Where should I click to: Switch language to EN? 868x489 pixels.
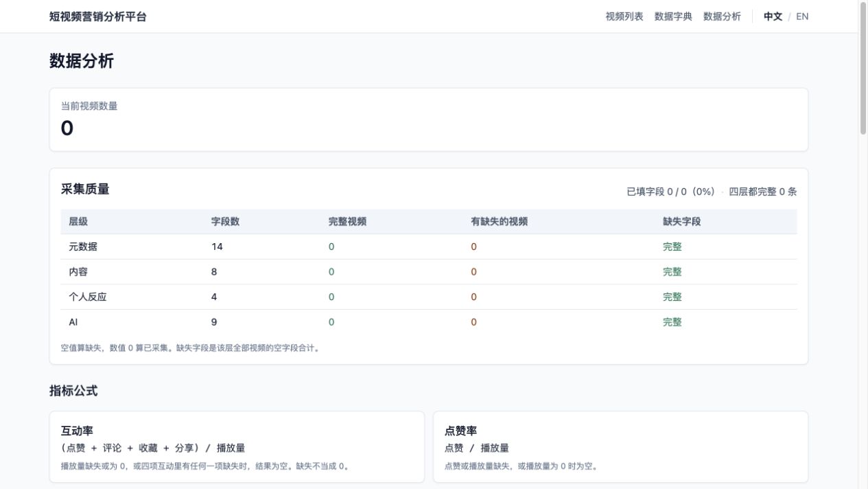click(802, 16)
